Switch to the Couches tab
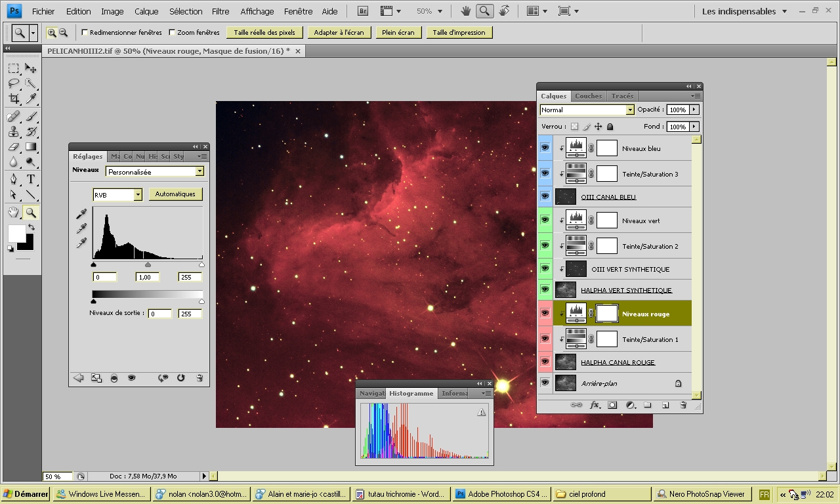The height and width of the screenshot is (504, 840). click(x=588, y=96)
